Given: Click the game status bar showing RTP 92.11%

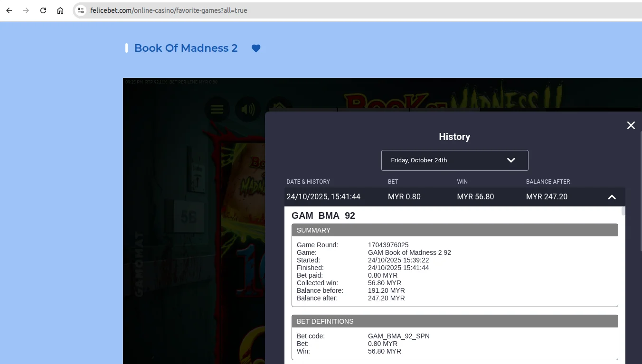Looking at the screenshot, I should pyautogui.click(x=171, y=82).
